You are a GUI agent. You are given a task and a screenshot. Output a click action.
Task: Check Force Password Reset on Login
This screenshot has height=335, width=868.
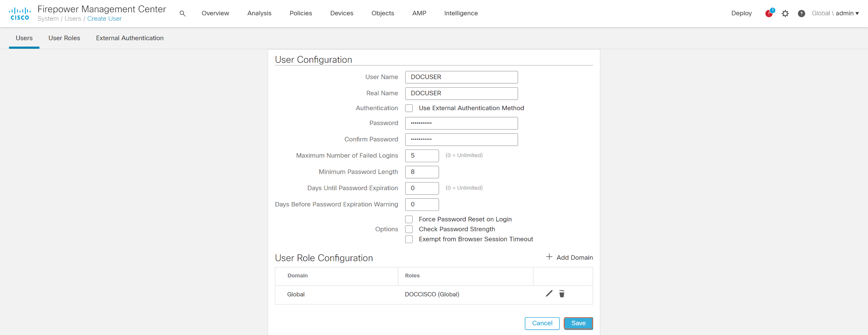[x=409, y=219]
